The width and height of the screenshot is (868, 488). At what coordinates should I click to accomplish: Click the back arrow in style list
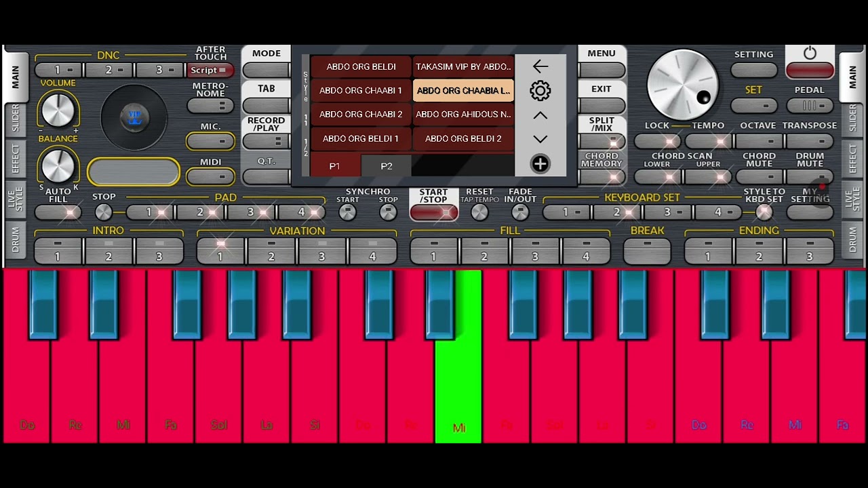point(540,66)
